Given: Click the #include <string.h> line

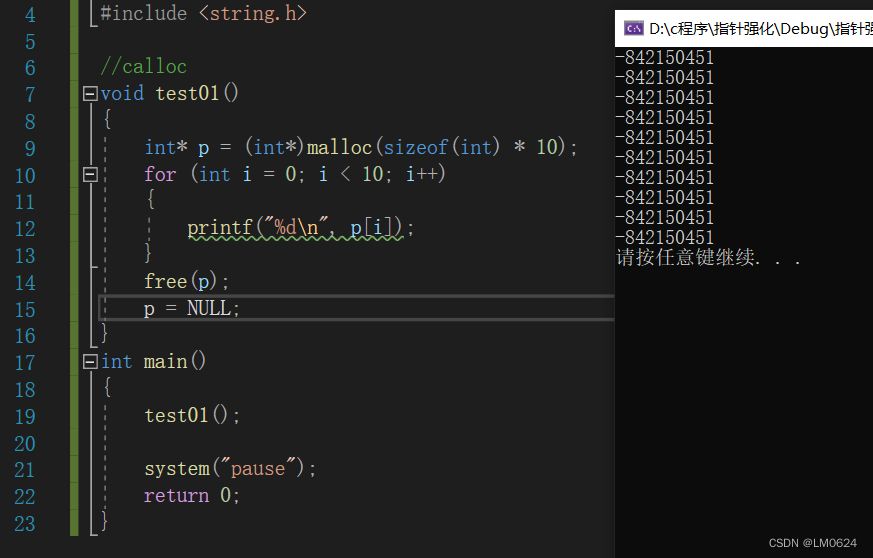Looking at the screenshot, I should coord(203,13).
